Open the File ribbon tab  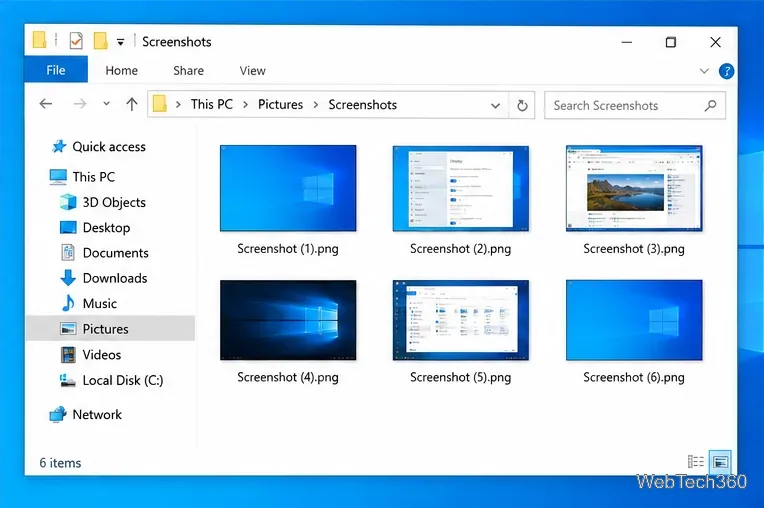pyautogui.click(x=56, y=70)
